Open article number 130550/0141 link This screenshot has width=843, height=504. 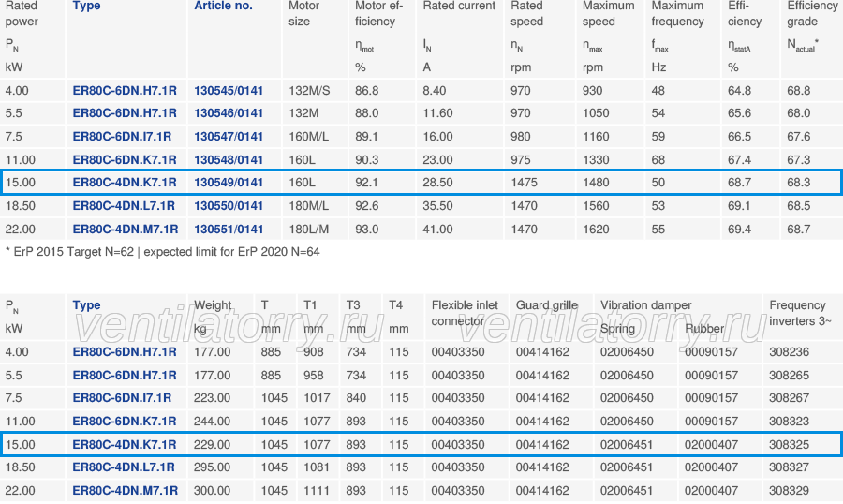229,206
